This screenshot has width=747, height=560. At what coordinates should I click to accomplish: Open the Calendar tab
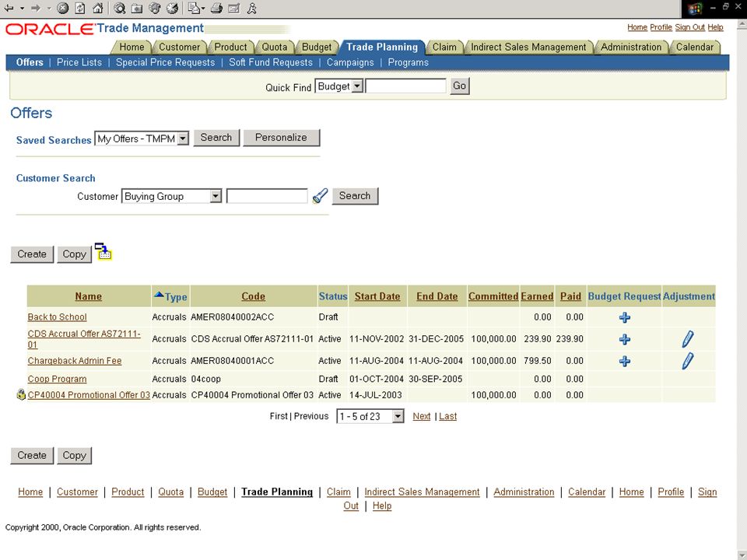[695, 47]
